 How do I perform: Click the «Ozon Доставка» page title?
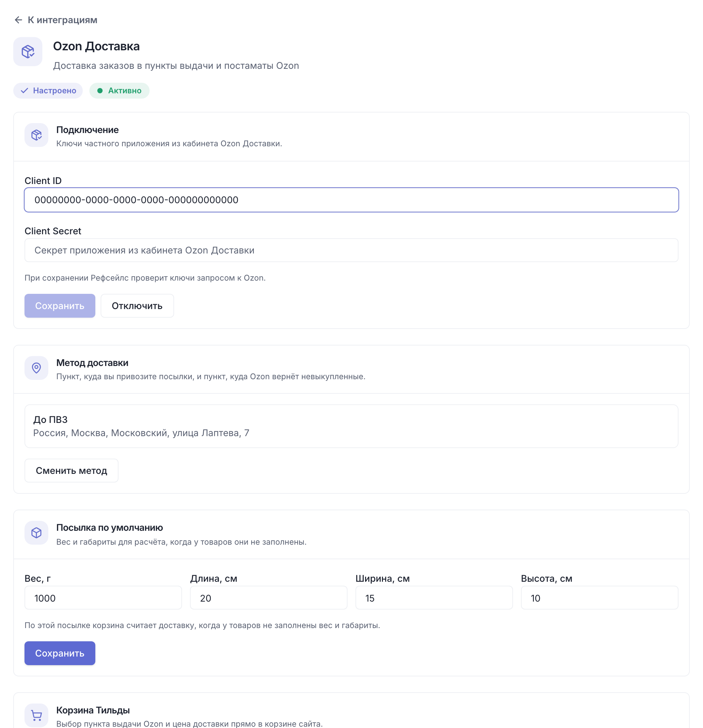tap(96, 46)
